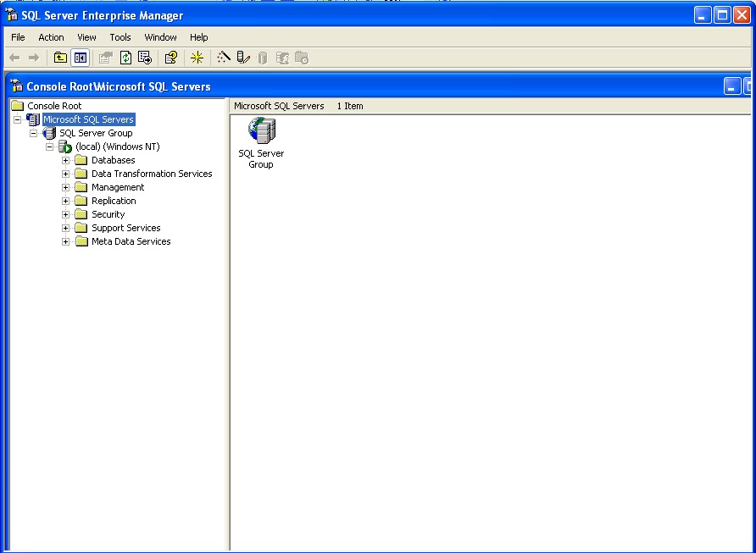Minimize the inner Console Root window

732,86
